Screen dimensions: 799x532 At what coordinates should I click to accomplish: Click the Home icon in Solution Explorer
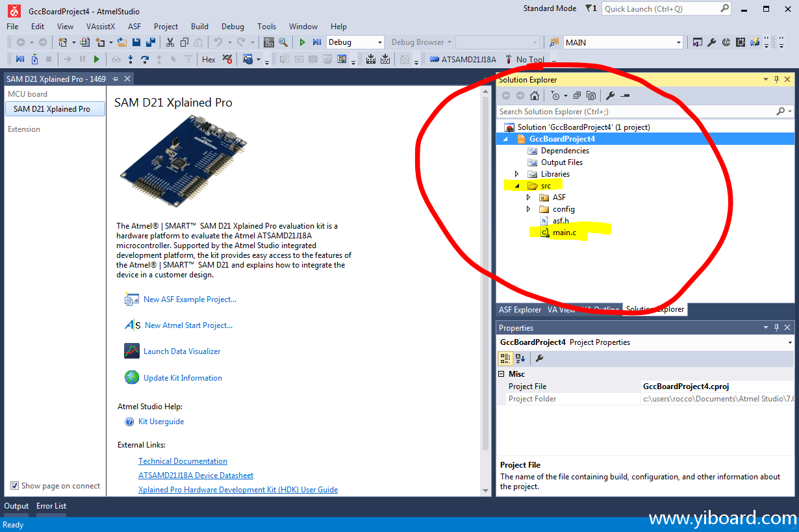(x=535, y=95)
